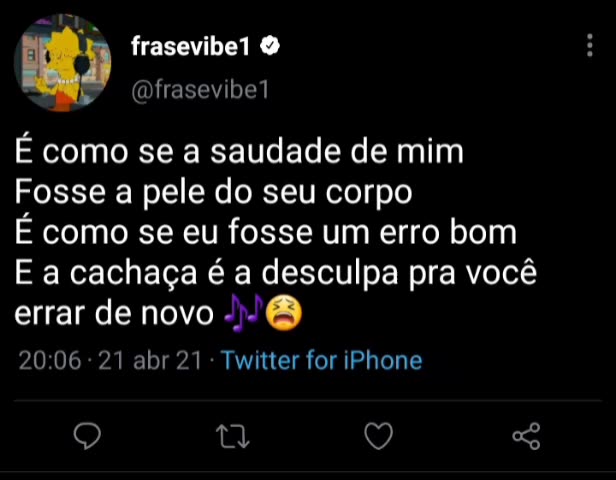Select the line 'É como se a saudade de mim'
The width and height of the screenshot is (616, 480).
click(239, 152)
